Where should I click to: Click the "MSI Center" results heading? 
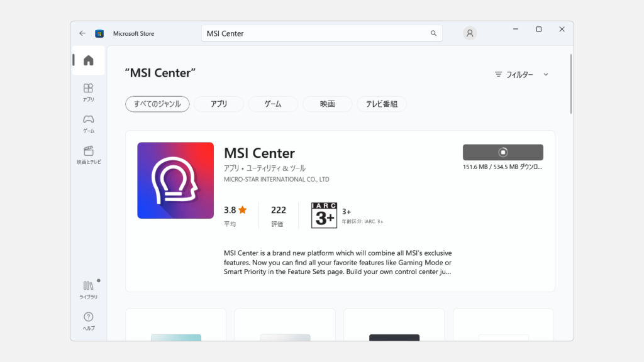point(160,73)
